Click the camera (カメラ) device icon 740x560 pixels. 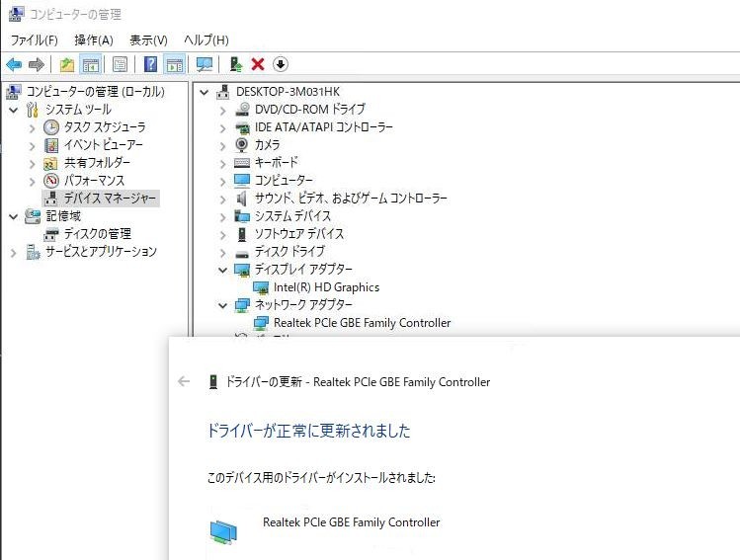pyautogui.click(x=242, y=145)
